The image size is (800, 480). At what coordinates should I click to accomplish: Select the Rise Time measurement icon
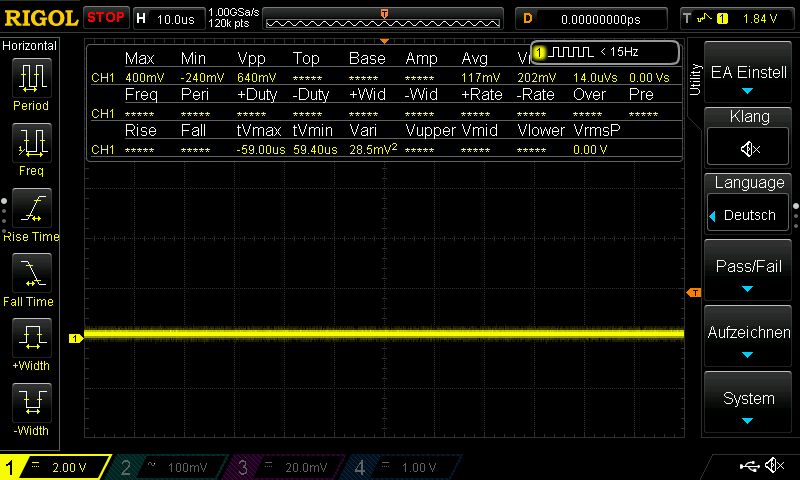coord(32,208)
